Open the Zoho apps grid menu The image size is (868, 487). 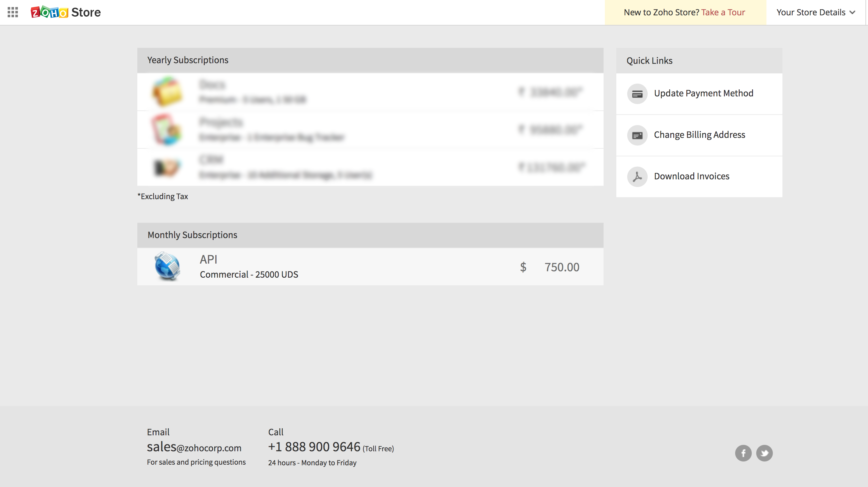tap(13, 12)
